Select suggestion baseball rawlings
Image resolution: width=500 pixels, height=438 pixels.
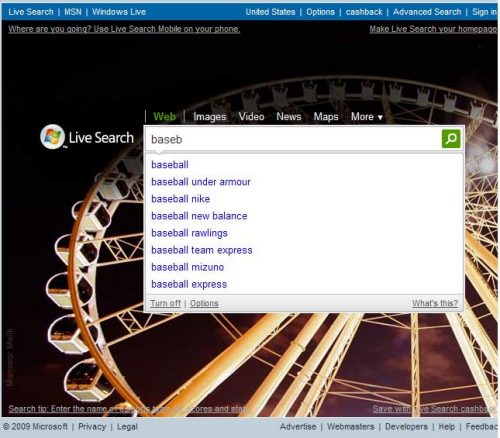click(189, 233)
